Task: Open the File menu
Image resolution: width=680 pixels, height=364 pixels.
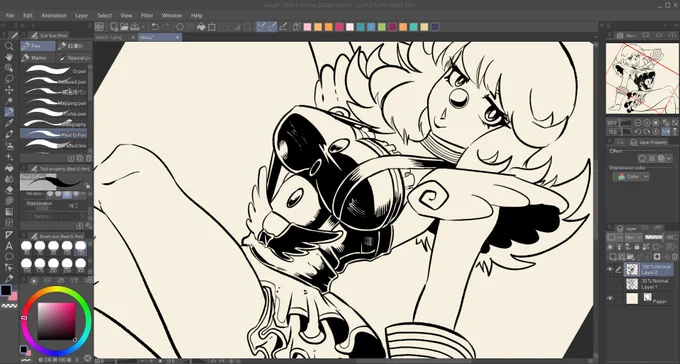Action: (10, 15)
